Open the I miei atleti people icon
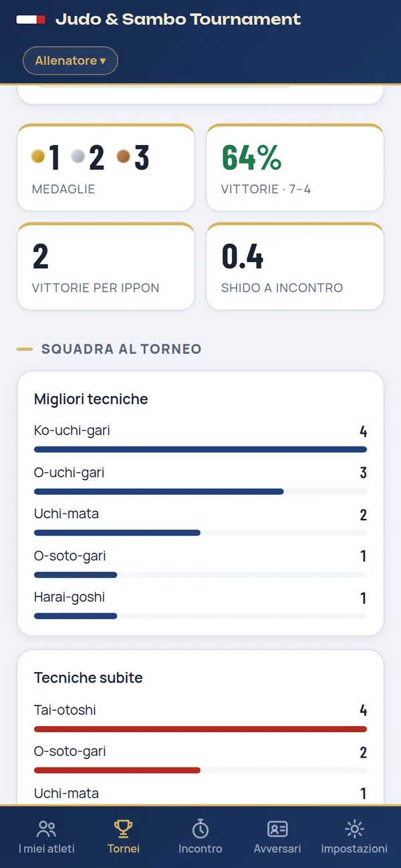This screenshot has height=868, width=401. pos(47,829)
